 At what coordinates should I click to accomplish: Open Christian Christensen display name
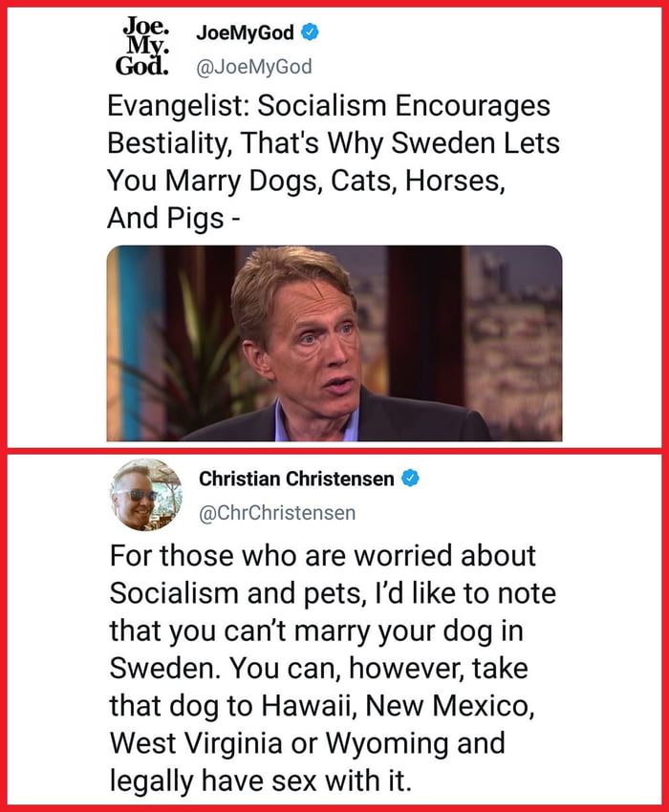296,479
